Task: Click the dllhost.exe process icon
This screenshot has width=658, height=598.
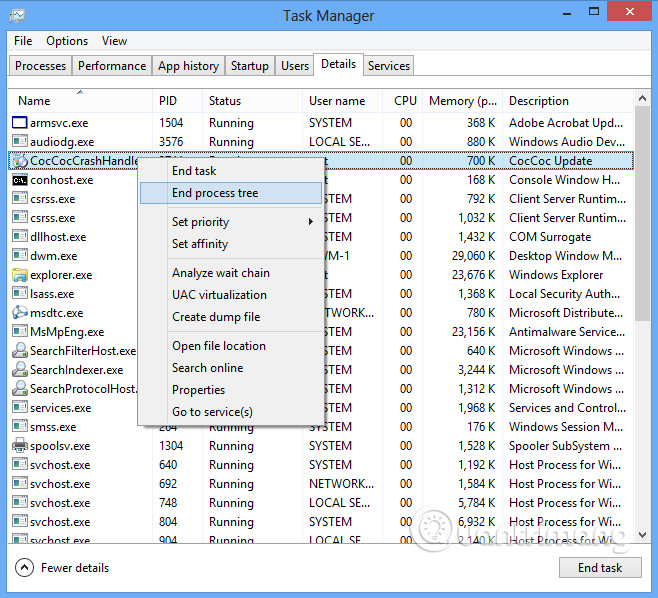Action: 19,237
